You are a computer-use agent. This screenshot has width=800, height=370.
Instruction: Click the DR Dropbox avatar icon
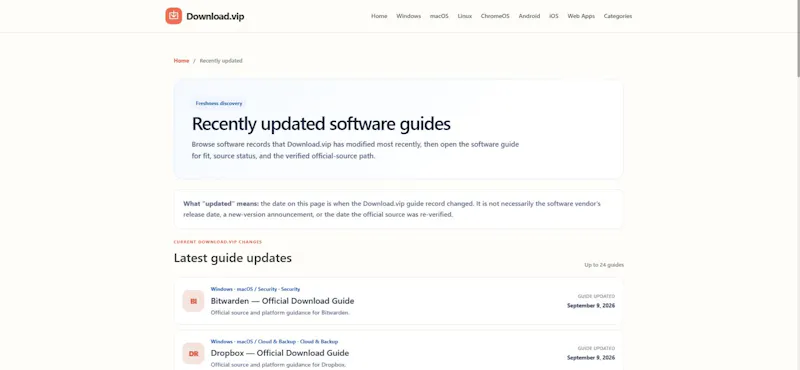pos(193,353)
